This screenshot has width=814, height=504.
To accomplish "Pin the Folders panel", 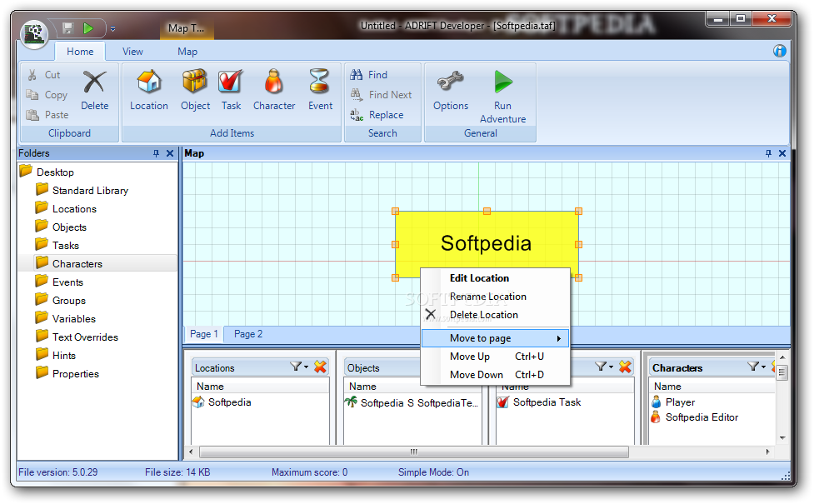I will [x=157, y=153].
